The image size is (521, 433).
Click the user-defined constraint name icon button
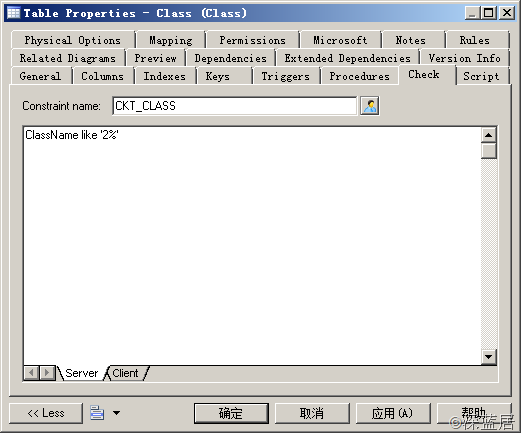pyautogui.click(x=370, y=106)
